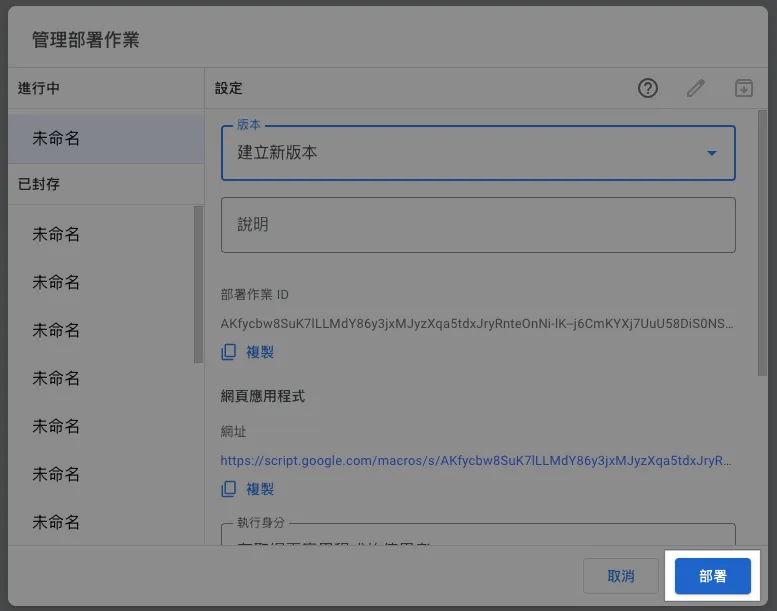
Task: Copy the web app URL (網址)
Action: tap(248, 489)
